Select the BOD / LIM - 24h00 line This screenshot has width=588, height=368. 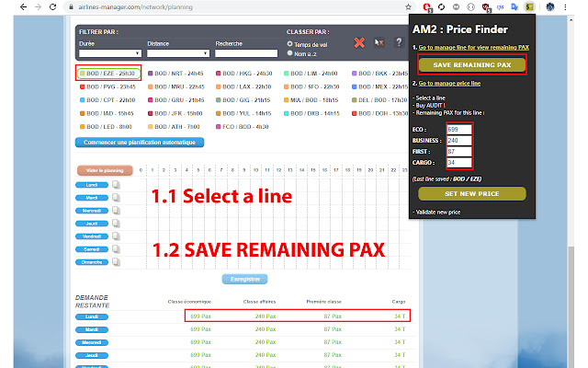click(311, 74)
